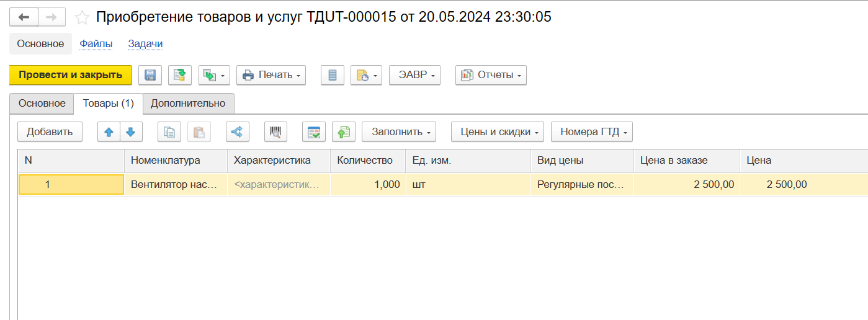Go forward with the right arrow button
This screenshot has height=320, width=868.
(x=51, y=17)
